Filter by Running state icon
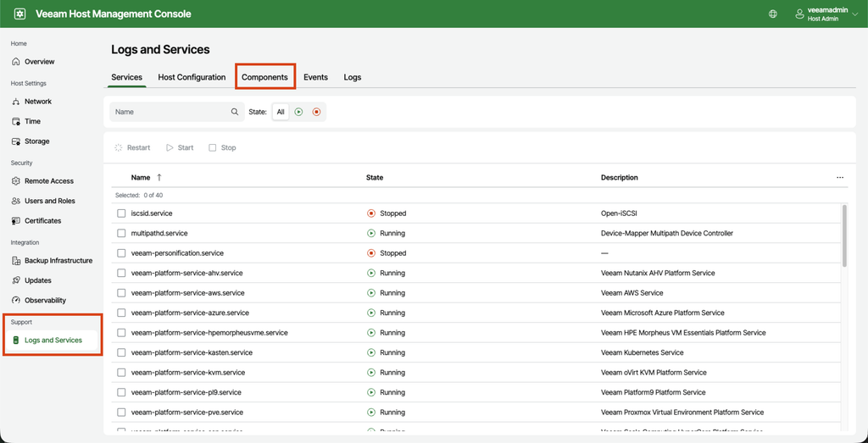This screenshot has height=443, width=868. (x=299, y=112)
